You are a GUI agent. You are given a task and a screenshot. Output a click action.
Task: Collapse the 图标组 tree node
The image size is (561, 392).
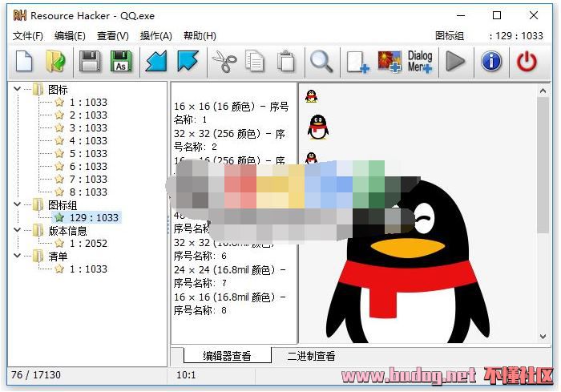[x=17, y=204]
